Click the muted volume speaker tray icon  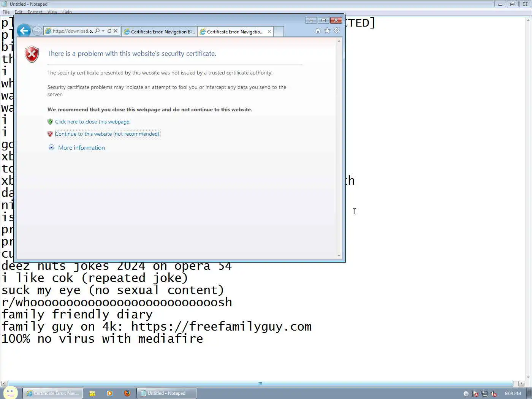pyautogui.click(x=494, y=394)
